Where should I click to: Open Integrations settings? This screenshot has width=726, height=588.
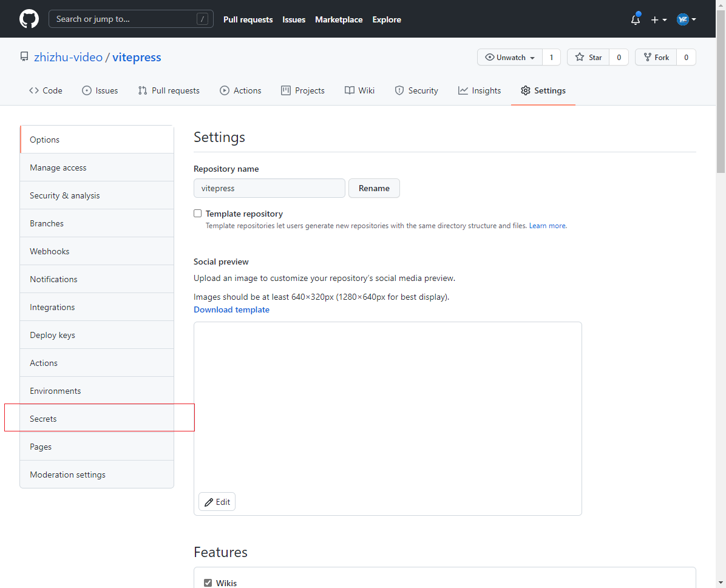tap(97, 307)
